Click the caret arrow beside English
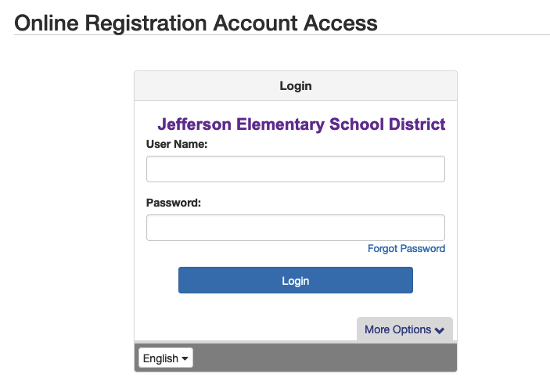 (185, 358)
